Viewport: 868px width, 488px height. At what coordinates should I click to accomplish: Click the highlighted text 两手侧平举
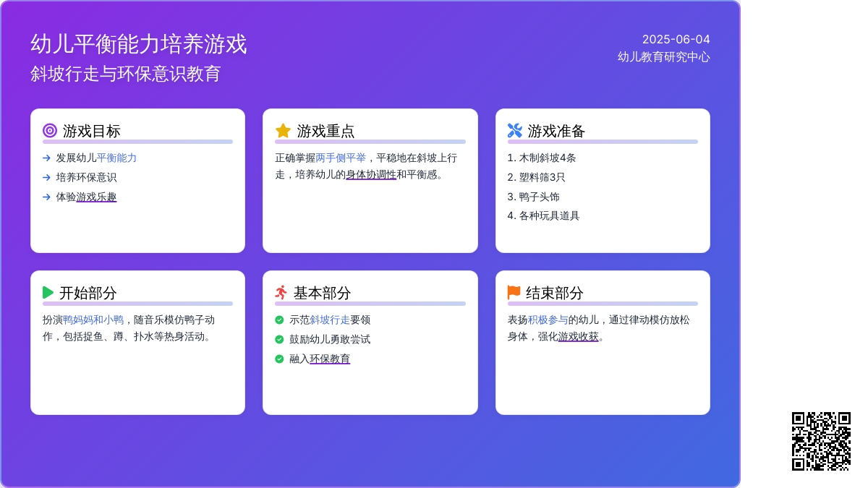point(341,158)
